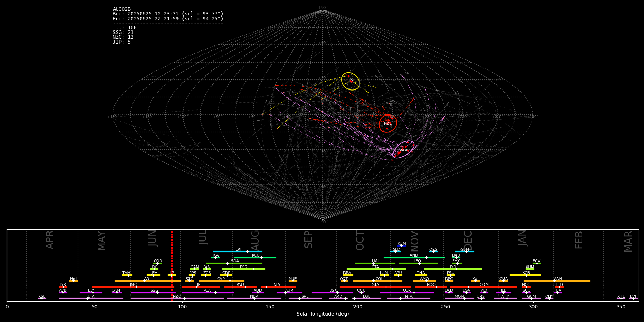Image resolution: width=644 pixels, height=322 pixels.
Task: Select the 'SSG: 21' count line
Action: coord(123,33)
